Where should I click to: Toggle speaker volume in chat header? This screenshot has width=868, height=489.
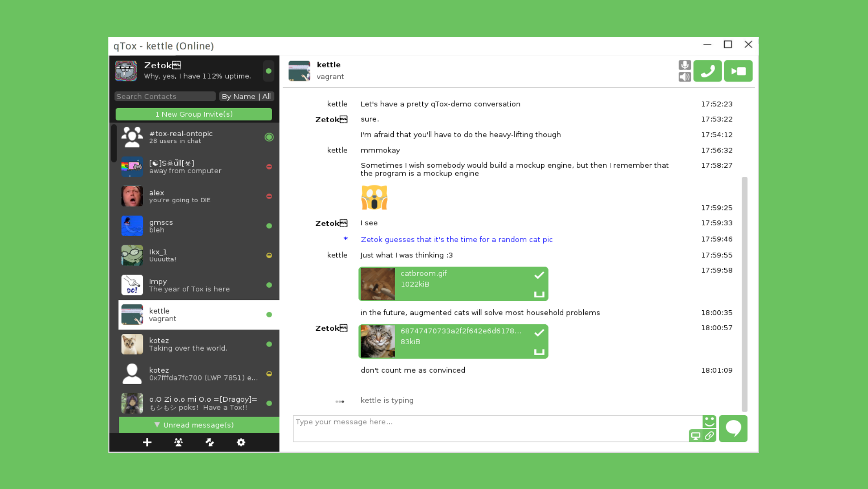pos(684,77)
